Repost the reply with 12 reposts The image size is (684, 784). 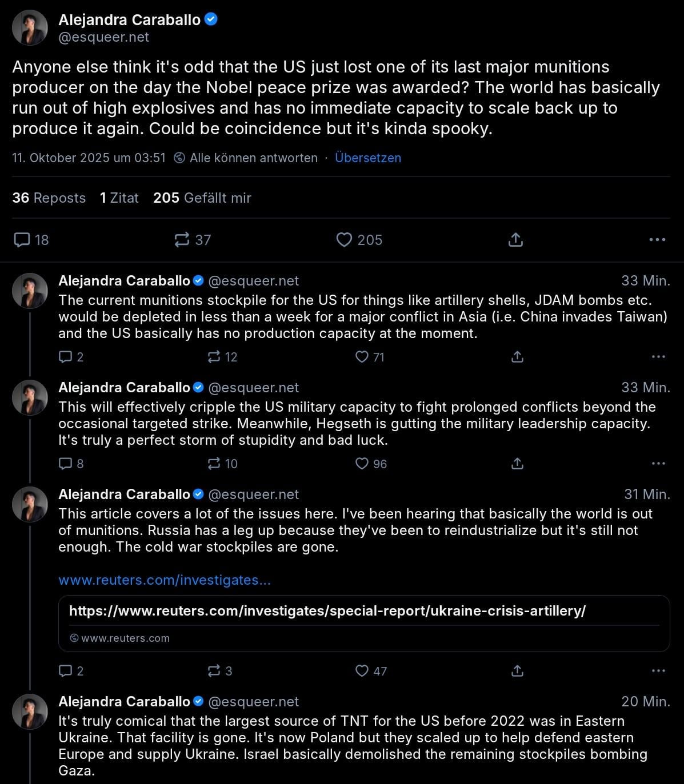tap(214, 357)
